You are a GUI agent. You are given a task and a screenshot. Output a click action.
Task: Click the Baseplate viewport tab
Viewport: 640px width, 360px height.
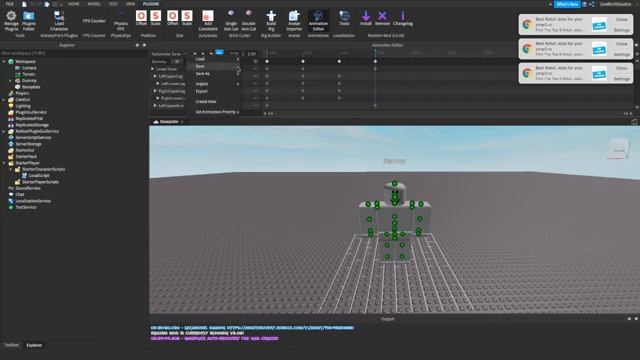coord(169,122)
